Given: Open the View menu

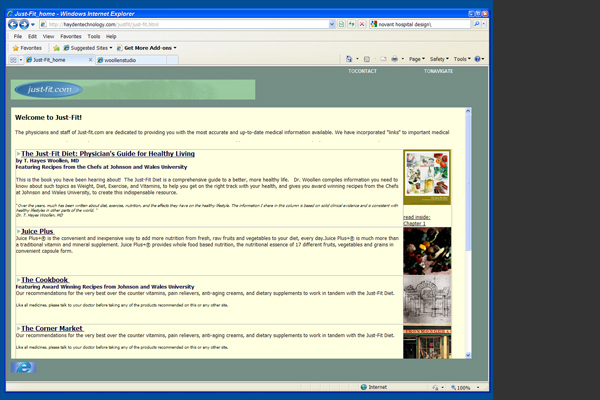Looking at the screenshot, I should point(50,35).
